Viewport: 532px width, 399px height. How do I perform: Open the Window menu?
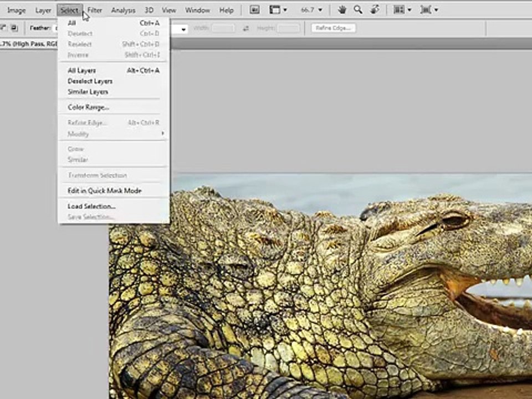pyautogui.click(x=197, y=11)
